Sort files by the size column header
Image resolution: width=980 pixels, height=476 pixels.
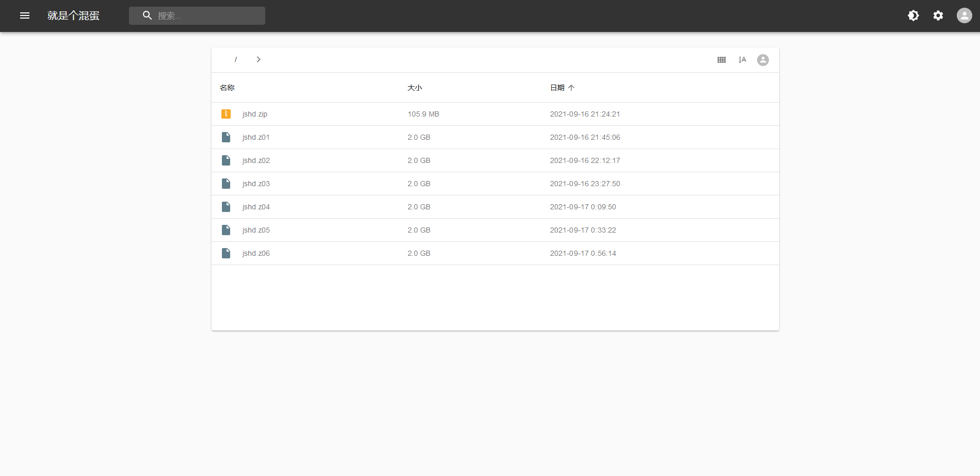[414, 88]
